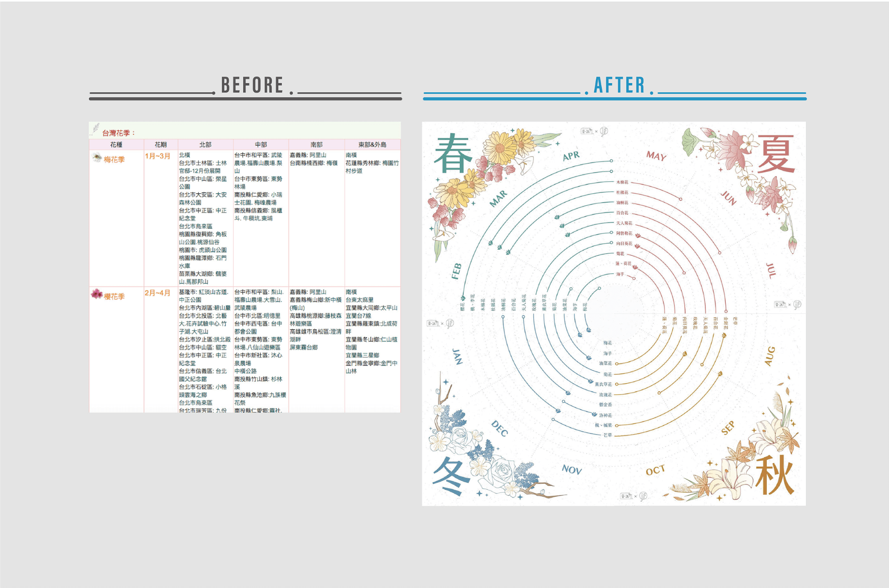Select the 東部&外島 column header
Screen dimensions: 889x588
coord(372,145)
